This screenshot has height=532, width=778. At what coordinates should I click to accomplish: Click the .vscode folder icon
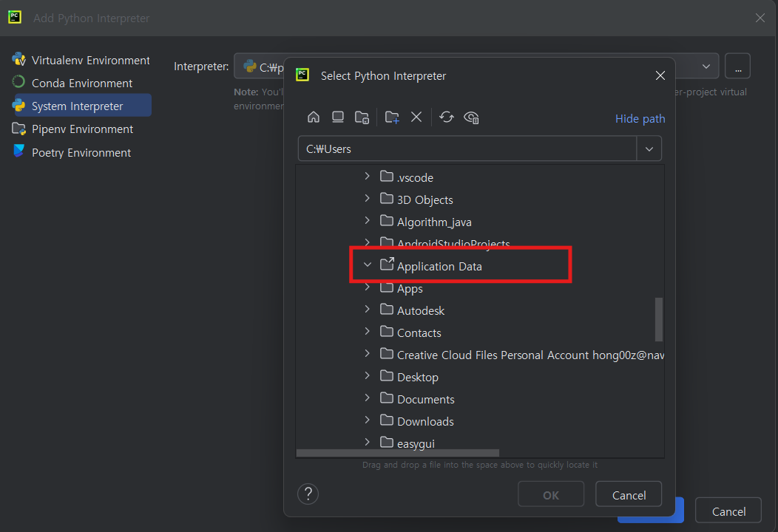pyautogui.click(x=387, y=177)
